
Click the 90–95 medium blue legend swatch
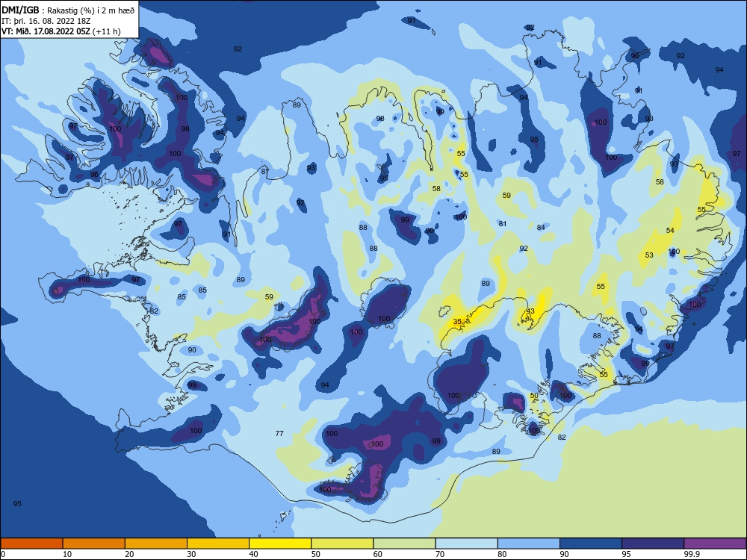[591, 544]
